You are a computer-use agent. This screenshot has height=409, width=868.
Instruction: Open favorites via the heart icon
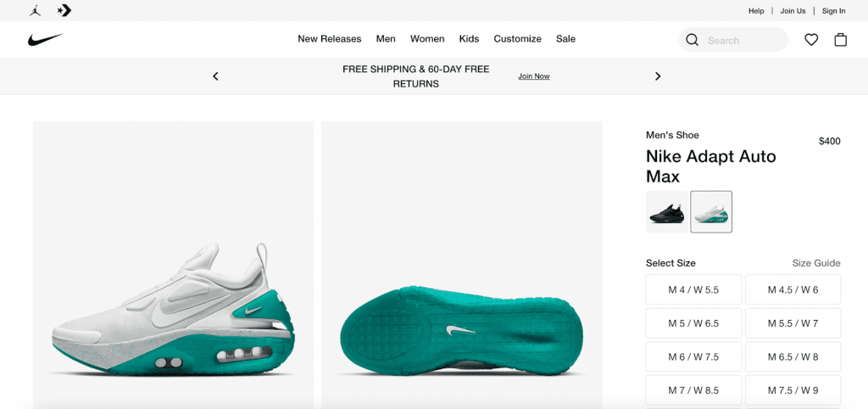click(811, 40)
